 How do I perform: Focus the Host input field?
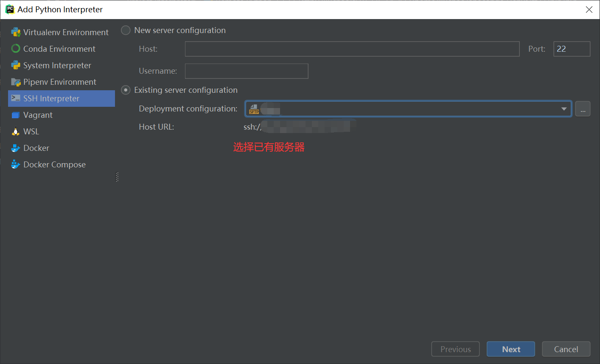click(352, 49)
